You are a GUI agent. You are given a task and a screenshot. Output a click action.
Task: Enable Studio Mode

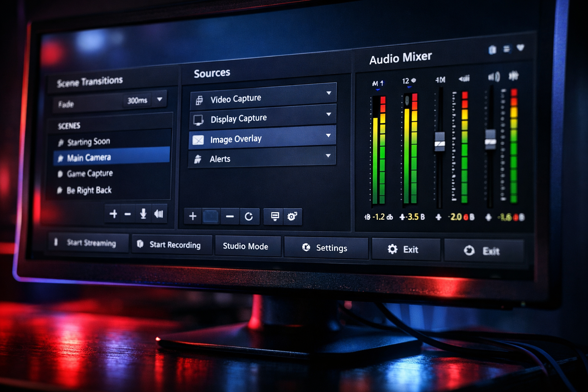[248, 246]
